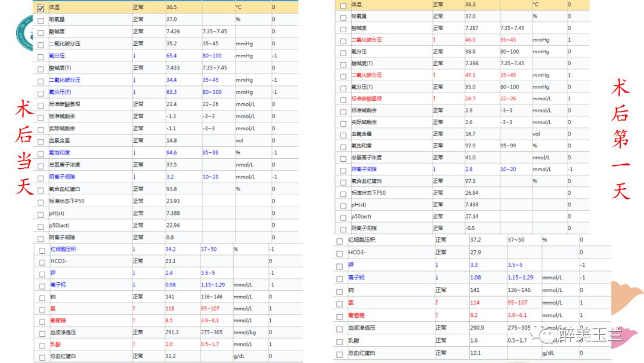Select checkbox of 二氧化碳分压 34.4 row, 术后当天 table
The height and width of the screenshot is (363, 644).
[41, 81]
